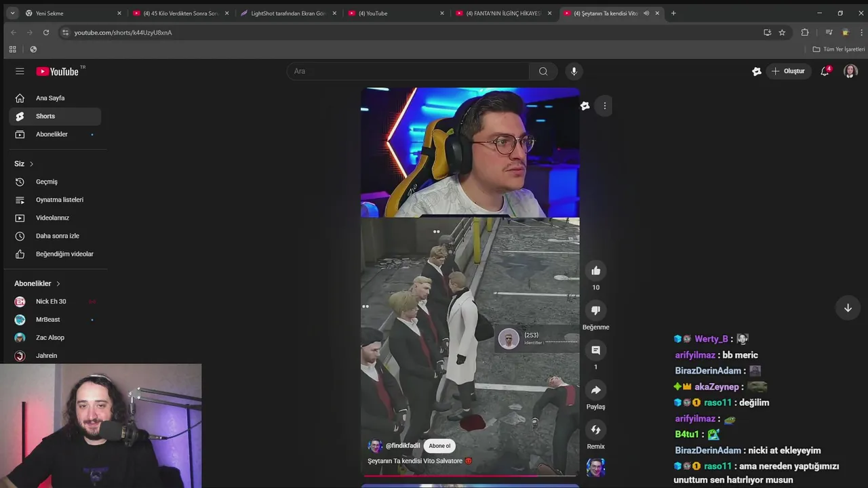Expand the Siz section chevron
The width and height of the screenshot is (868, 488).
(31, 164)
